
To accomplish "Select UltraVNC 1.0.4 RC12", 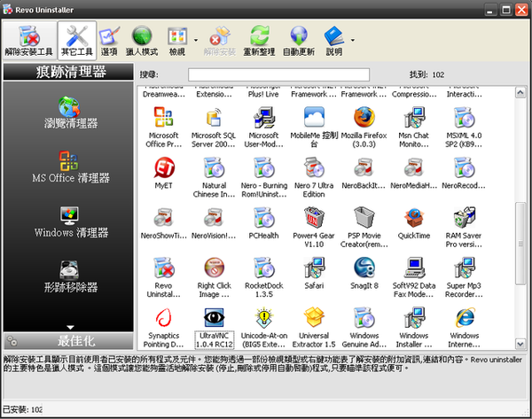I will [214, 328].
